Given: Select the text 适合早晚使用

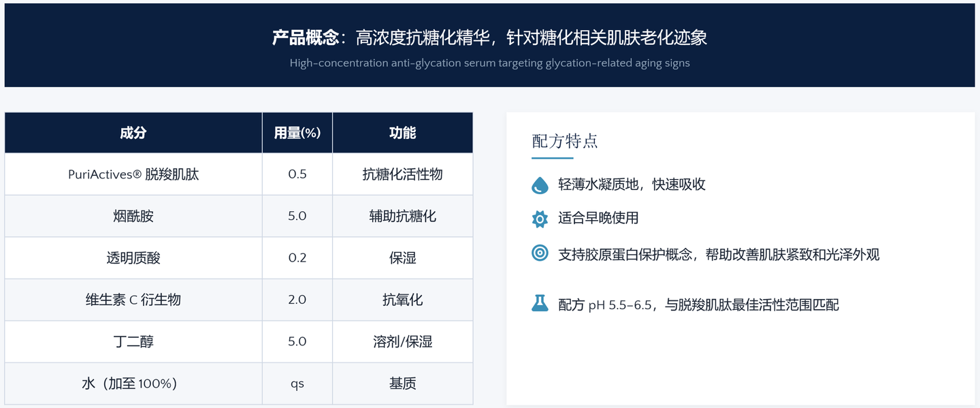Looking at the screenshot, I should [x=598, y=219].
